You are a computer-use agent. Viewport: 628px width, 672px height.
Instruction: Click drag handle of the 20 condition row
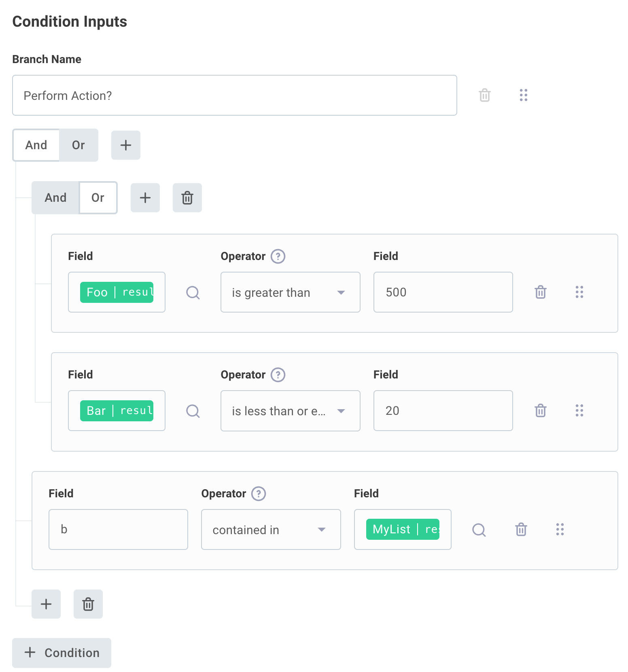579,410
